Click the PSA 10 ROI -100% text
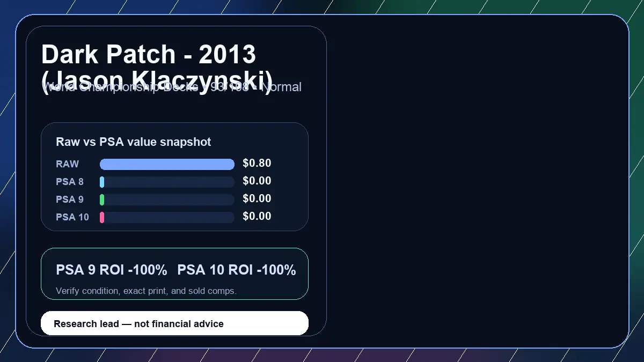 point(237,270)
